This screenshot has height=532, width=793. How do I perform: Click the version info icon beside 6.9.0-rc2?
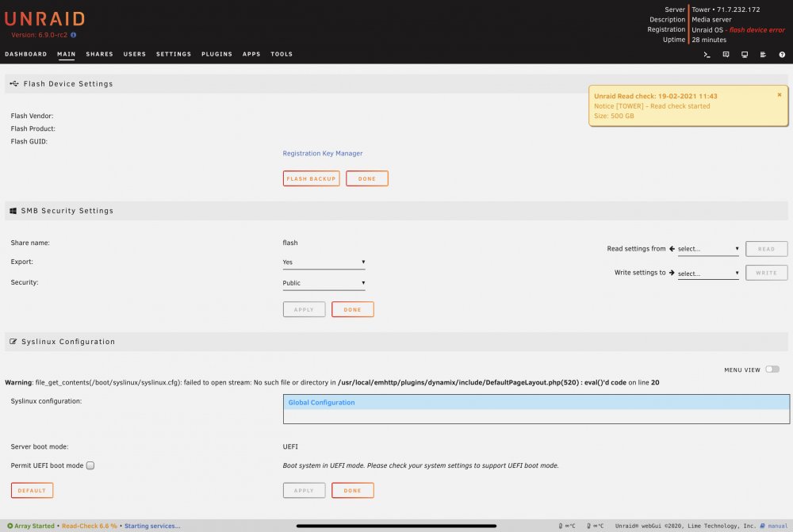click(x=73, y=35)
